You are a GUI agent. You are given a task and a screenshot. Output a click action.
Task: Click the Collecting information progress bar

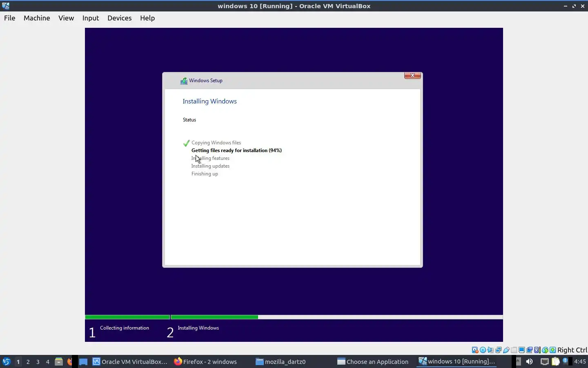[x=127, y=317]
